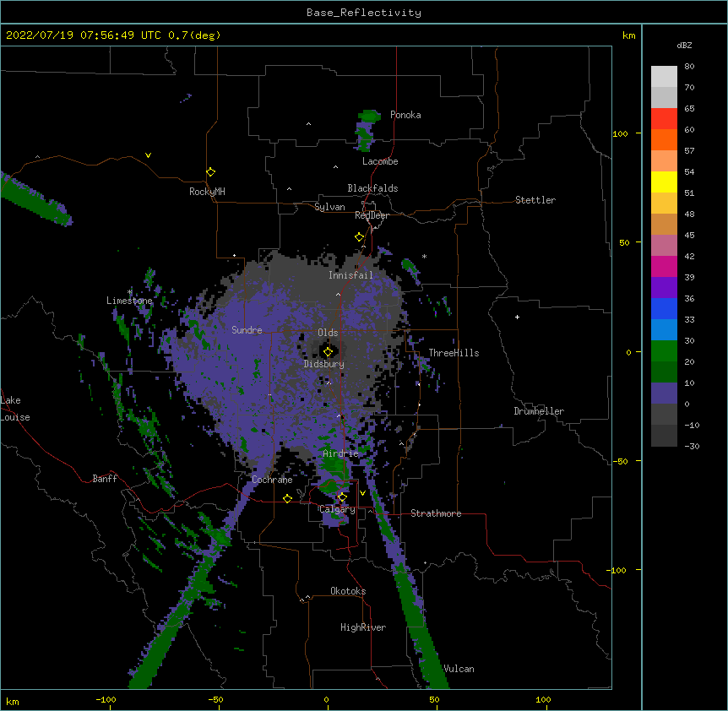The height and width of the screenshot is (711, 728).
Task: Click the bright green 20-30 dBZ legend swatch
Action: tap(664, 351)
